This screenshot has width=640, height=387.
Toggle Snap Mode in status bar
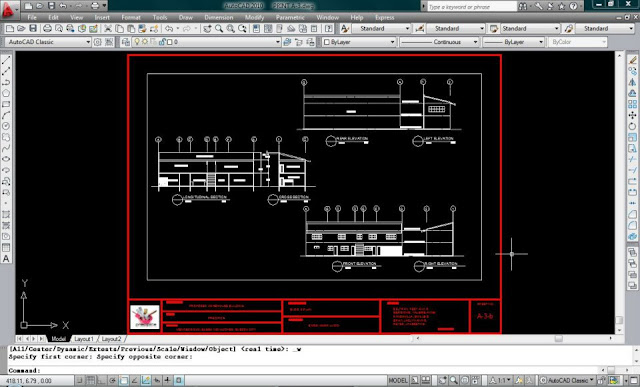[x=80, y=380]
